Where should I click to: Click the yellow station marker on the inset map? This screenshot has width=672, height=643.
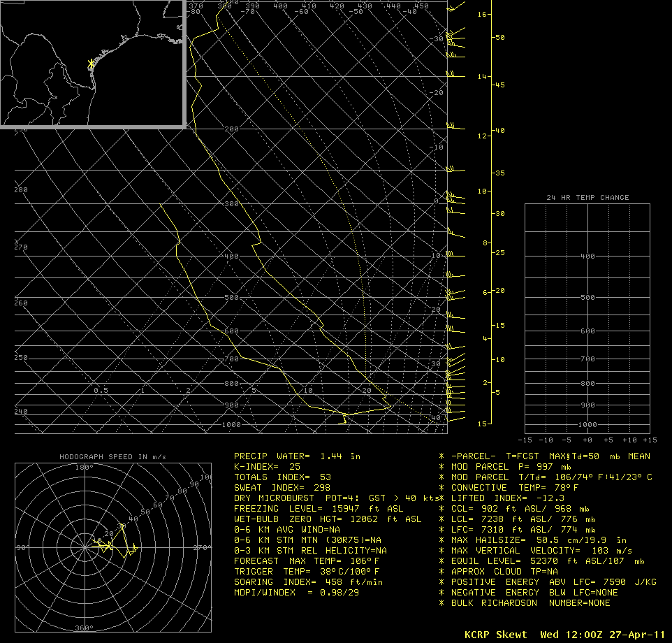click(91, 64)
